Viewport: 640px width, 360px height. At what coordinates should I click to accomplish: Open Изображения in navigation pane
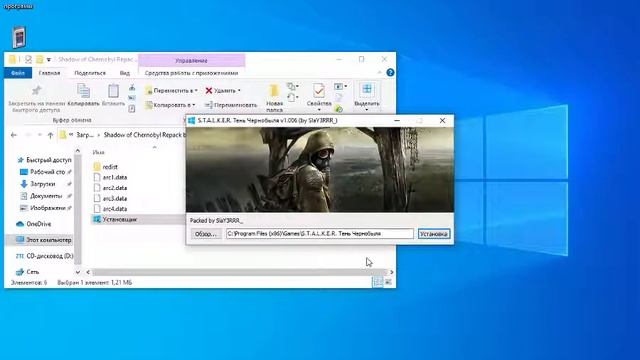click(x=44, y=208)
